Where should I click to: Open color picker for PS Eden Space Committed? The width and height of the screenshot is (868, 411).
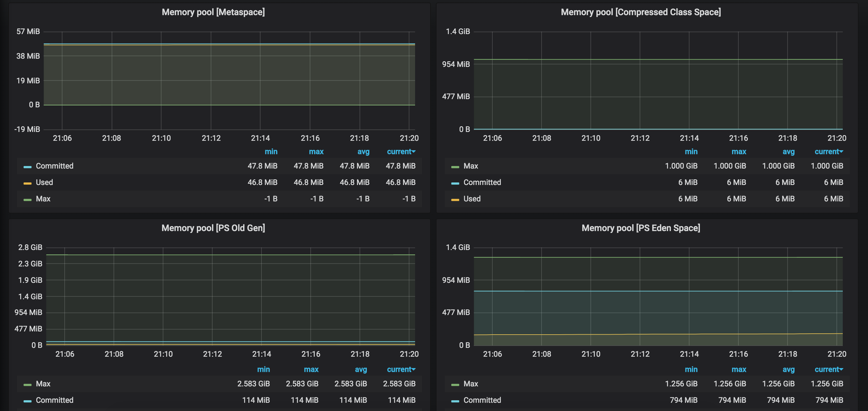tap(455, 401)
